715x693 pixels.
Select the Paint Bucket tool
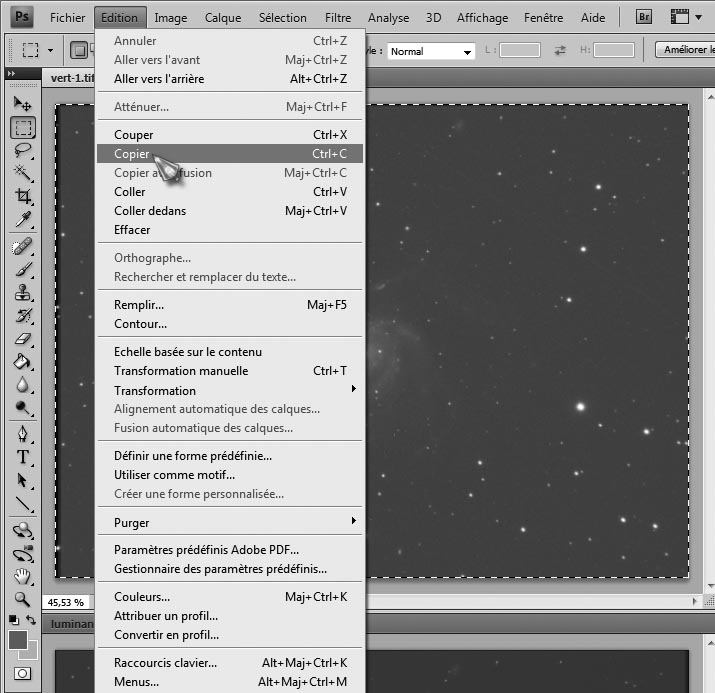(x=22, y=362)
